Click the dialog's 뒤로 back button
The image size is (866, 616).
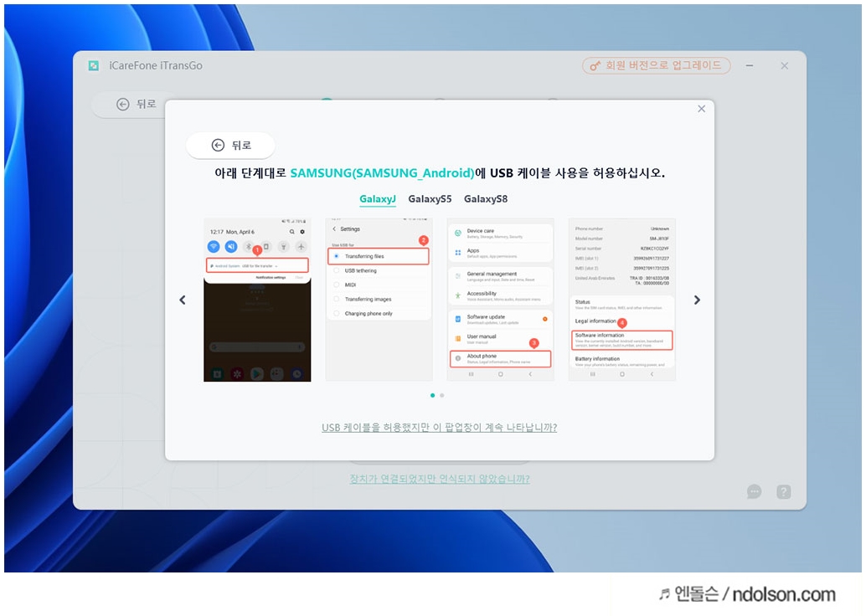coord(231,145)
